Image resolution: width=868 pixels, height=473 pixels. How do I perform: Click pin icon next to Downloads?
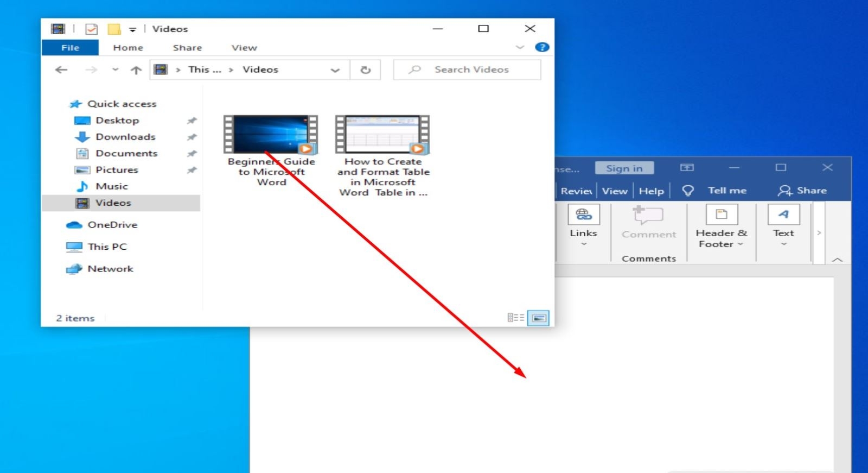pyautogui.click(x=192, y=137)
